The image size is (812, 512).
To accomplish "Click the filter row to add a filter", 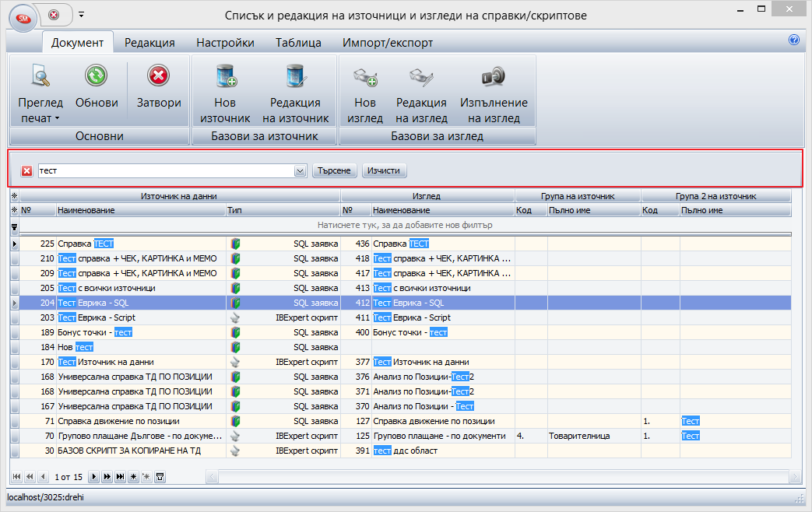I will click(405, 225).
